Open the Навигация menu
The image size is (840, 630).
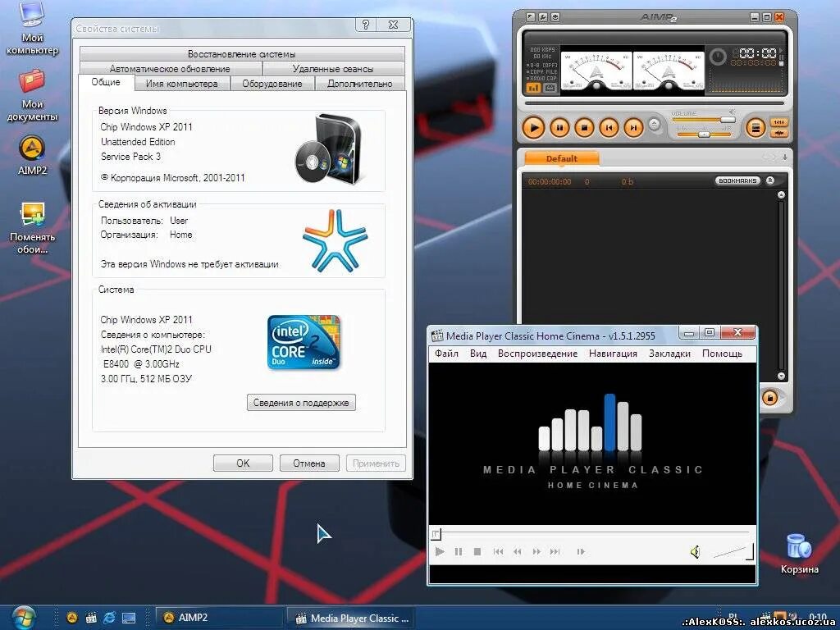(x=613, y=354)
